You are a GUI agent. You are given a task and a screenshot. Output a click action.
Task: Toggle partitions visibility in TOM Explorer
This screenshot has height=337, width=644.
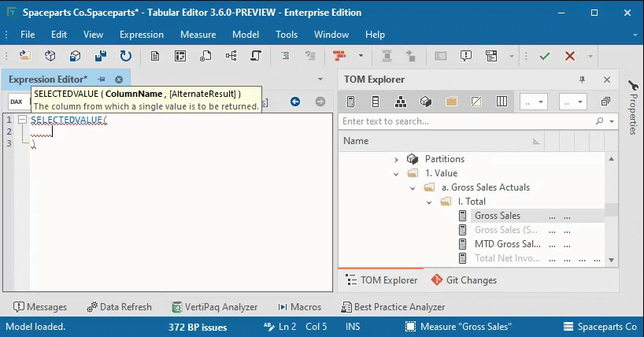(426, 102)
